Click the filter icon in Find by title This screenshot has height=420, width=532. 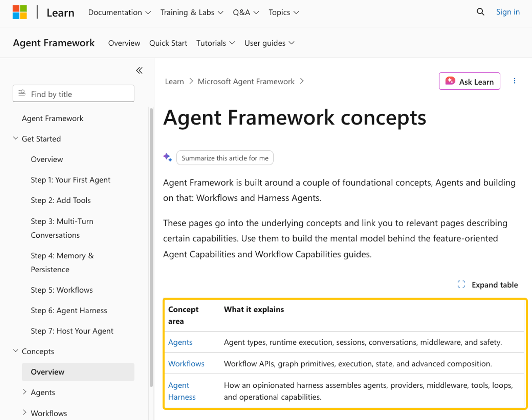click(x=22, y=93)
